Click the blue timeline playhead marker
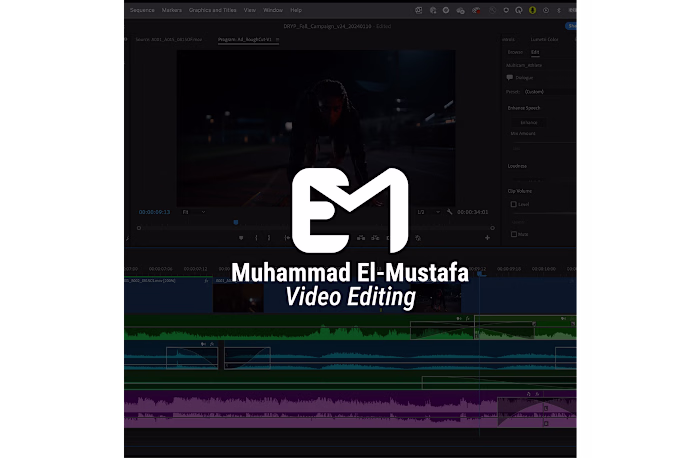This screenshot has width=700, height=458. (480, 274)
